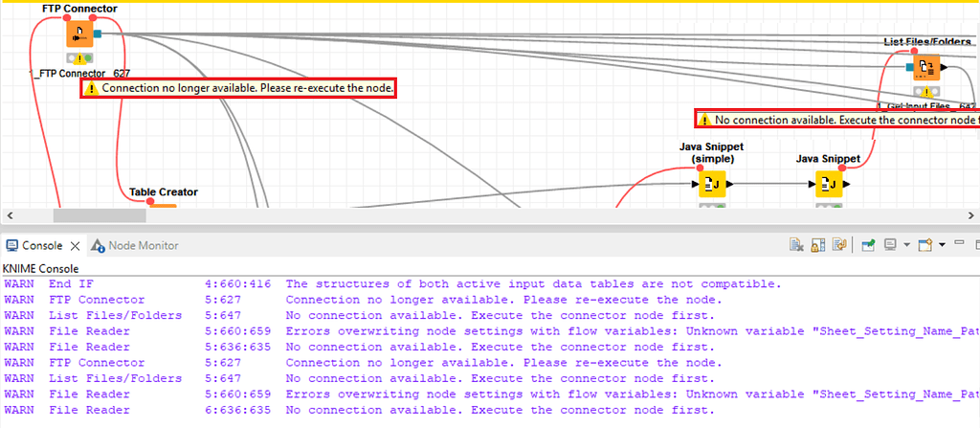The width and height of the screenshot is (980, 428).
Task: Click the horizontal scrollbar thumb
Action: pyautogui.click(x=100, y=215)
